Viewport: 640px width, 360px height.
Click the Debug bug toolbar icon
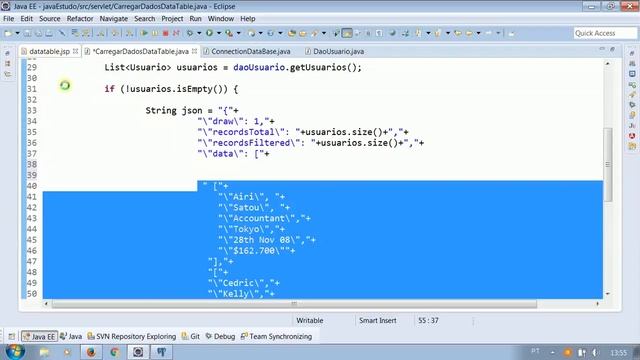[x=190, y=33]
